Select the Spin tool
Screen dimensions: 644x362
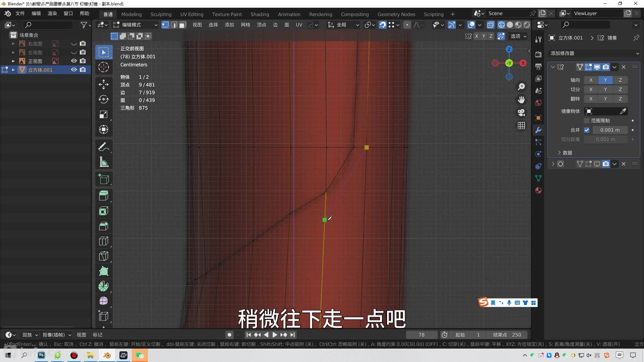[104, 286]
